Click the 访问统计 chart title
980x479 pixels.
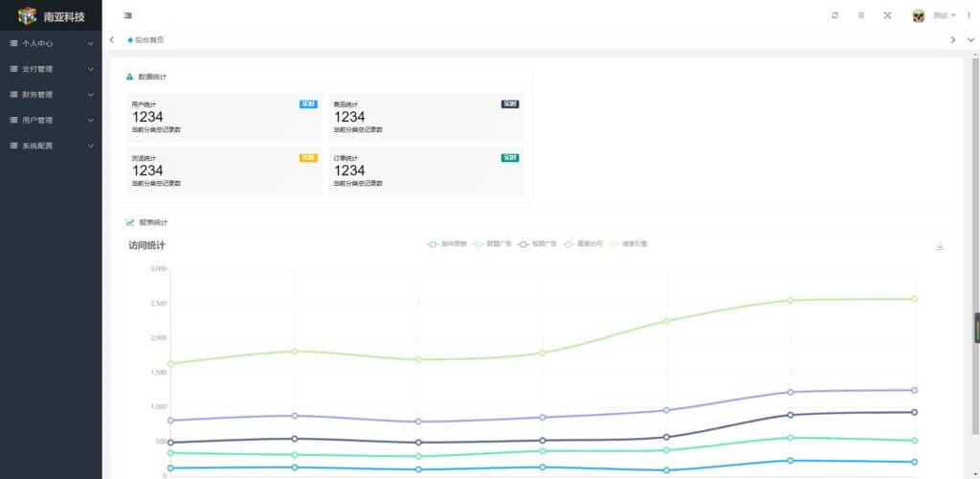click(x=146, y=246)
